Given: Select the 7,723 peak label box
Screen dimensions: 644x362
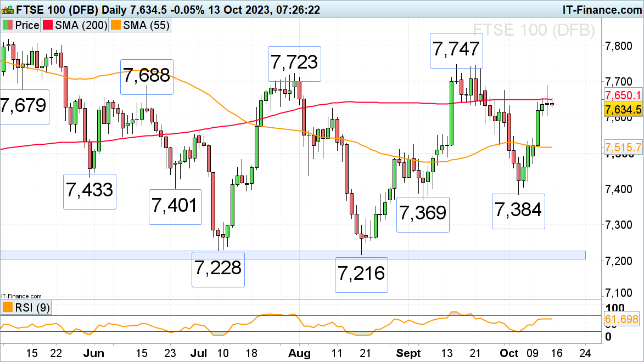Looking at the screenshot, I should point(294,63).
